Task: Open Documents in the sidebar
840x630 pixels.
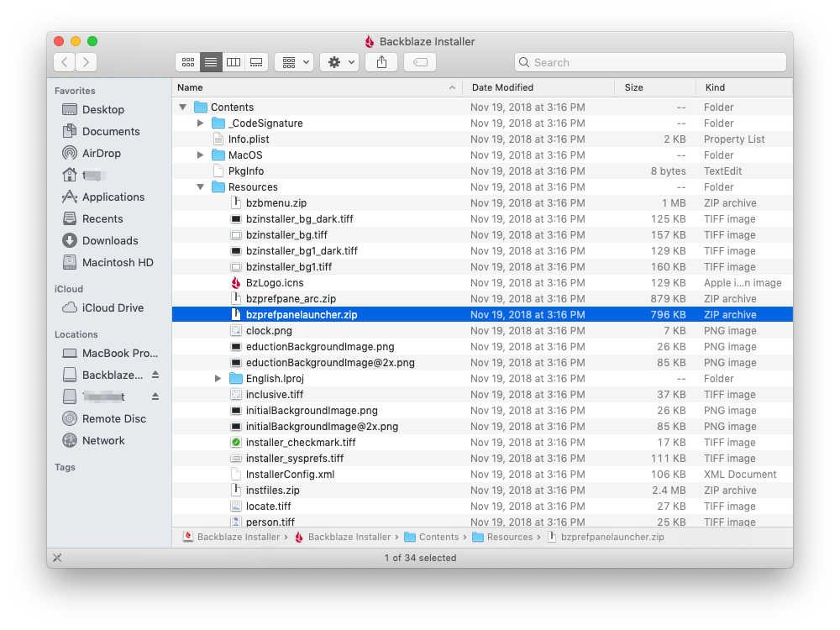Action: [110, 131]
